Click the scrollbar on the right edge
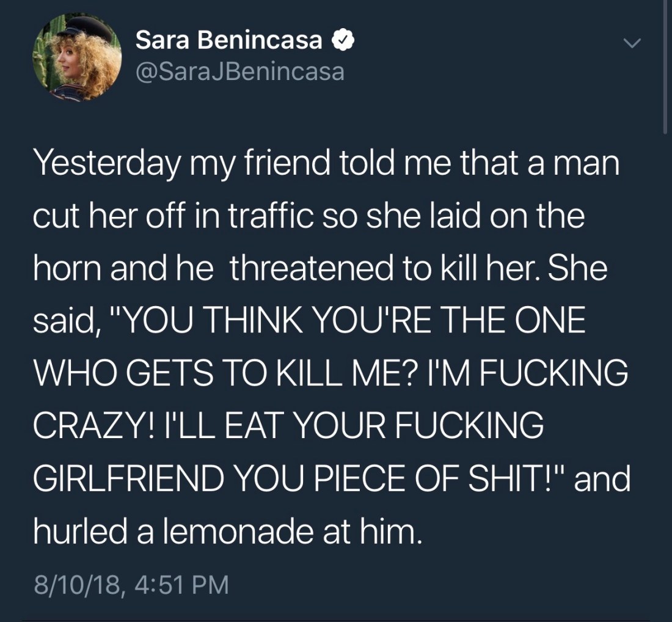The height and width of the screenshot is (622, 672). pos(665,67)
